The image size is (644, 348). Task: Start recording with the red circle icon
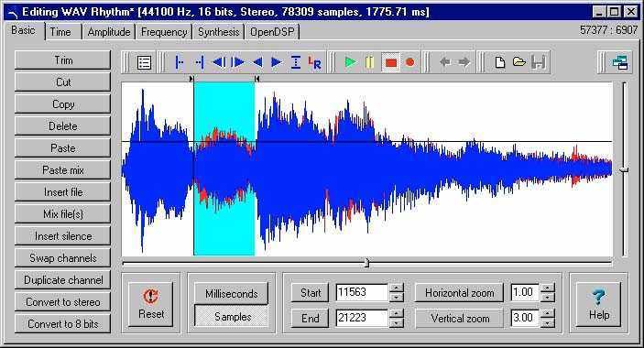click(x=409, y=62)
